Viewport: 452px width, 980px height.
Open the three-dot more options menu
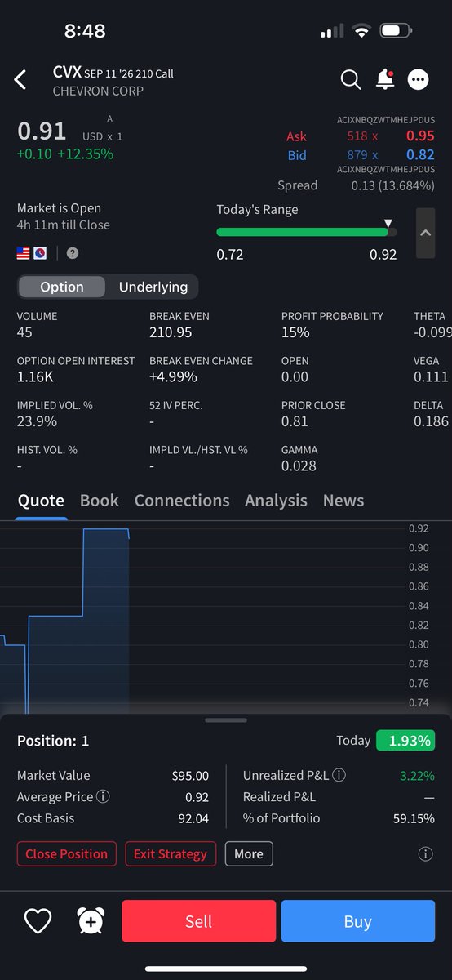pyautogui.click(x=419, y=79)
